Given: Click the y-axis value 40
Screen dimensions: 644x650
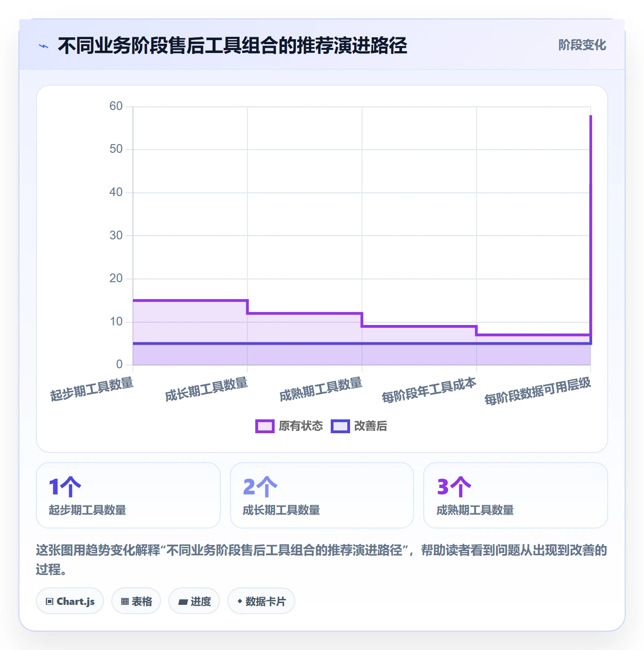Looking at the screenshot, I should point(116,192).
